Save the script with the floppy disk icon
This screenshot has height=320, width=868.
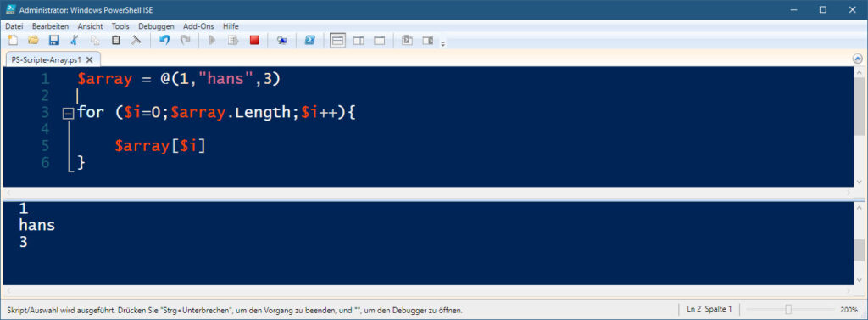tap(53, 40)
